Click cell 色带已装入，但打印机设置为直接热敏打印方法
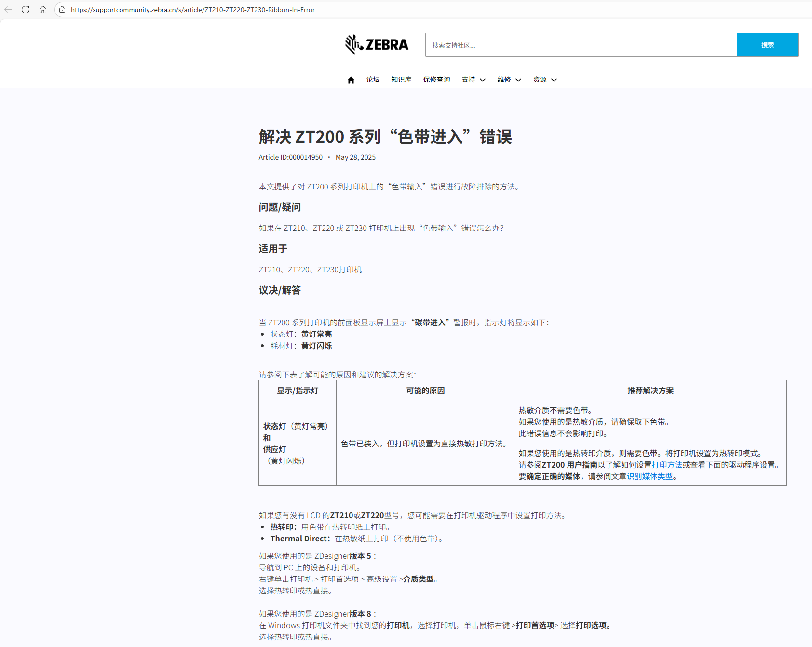The image size is (812, 647). (425, 444)
